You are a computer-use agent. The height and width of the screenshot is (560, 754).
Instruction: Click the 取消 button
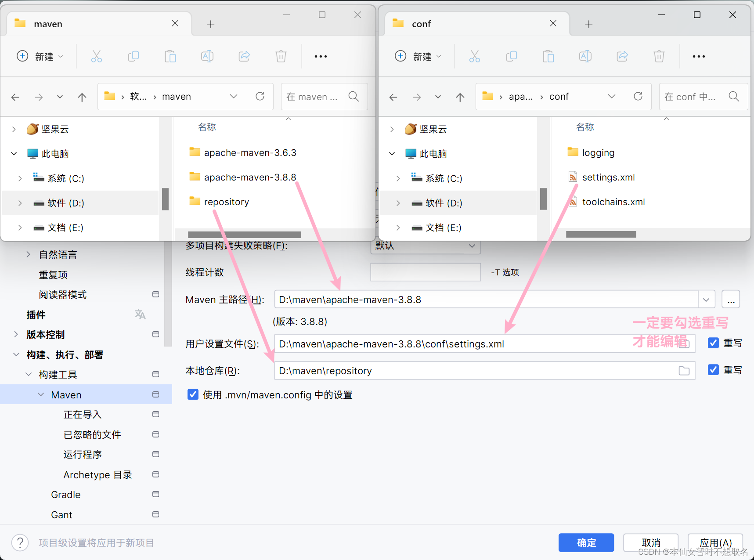tap(651, 543)
